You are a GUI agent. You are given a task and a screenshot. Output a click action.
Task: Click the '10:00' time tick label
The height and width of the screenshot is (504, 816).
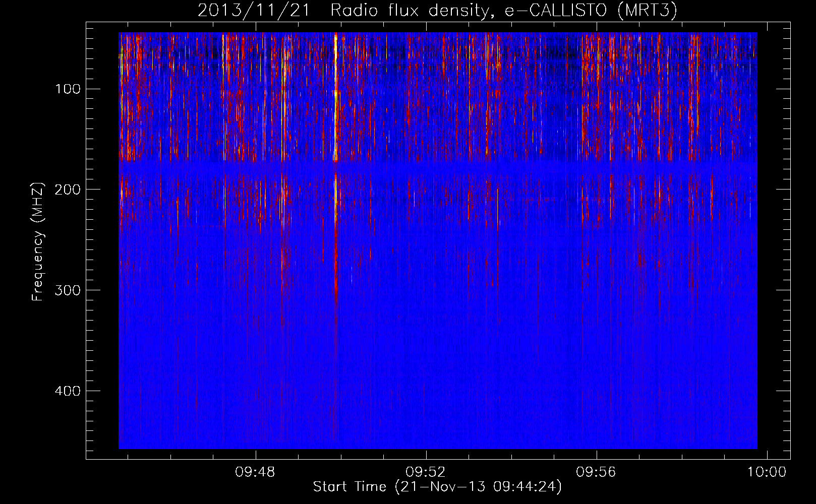[767, 472]
